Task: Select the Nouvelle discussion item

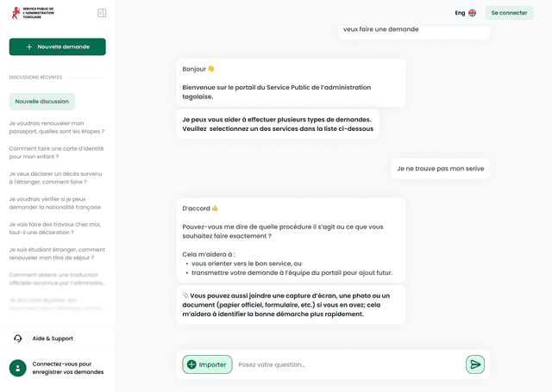Action: point(42,102)
